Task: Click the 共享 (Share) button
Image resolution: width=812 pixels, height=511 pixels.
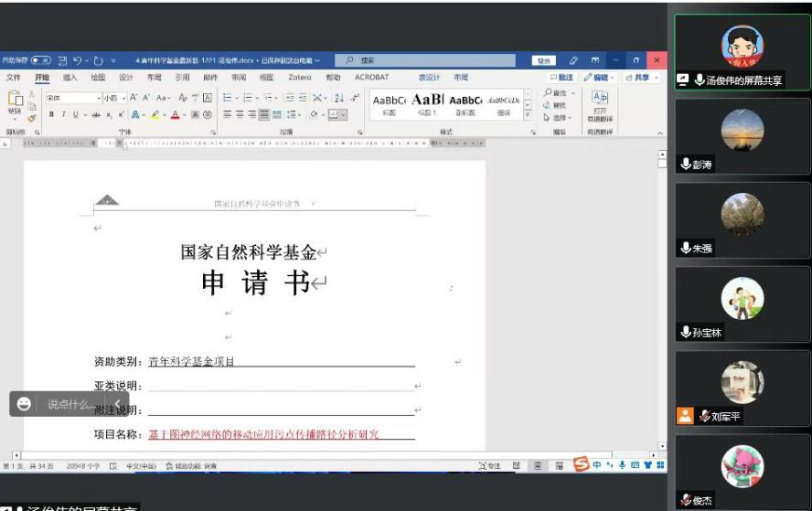Action: (x=642, y=78)
